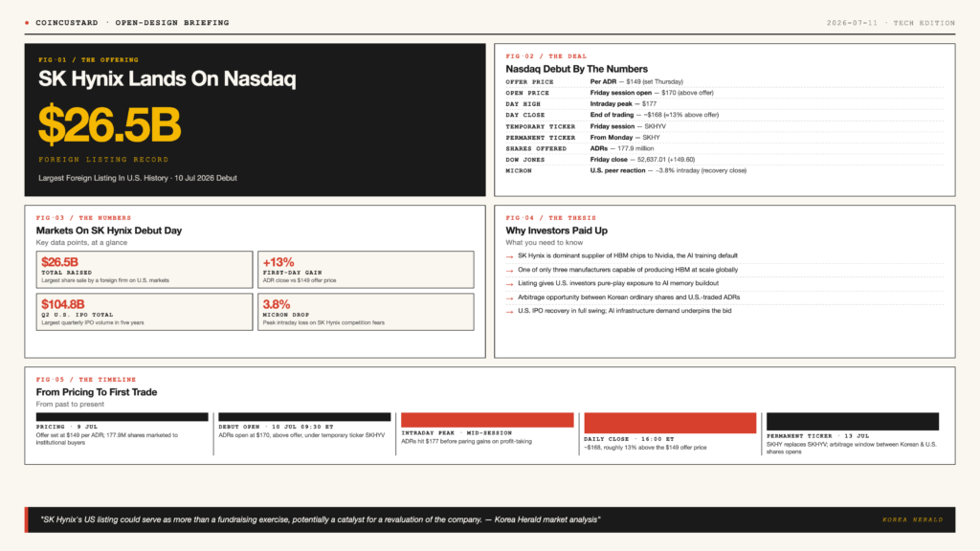980x551 pixels.
Task: Click the red Intraday Peak timeline bar
Action: tap(487, 420)
